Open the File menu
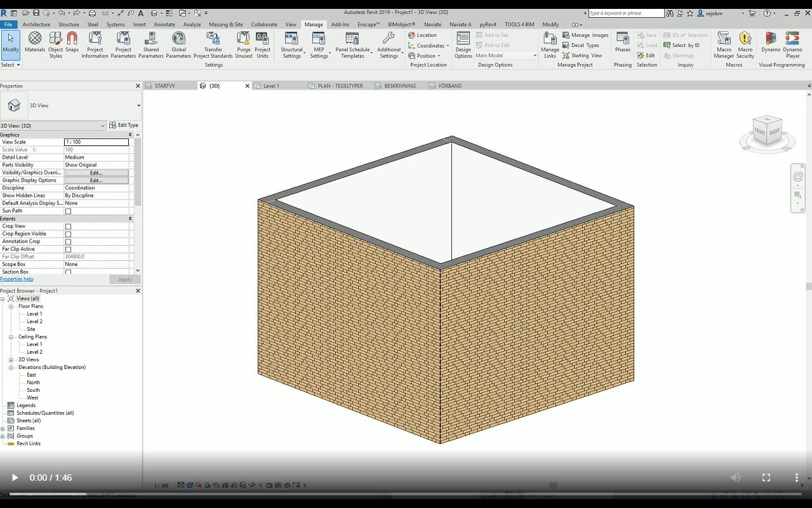The height and width of the screenshot is (508, 812). tap(8, 25)
